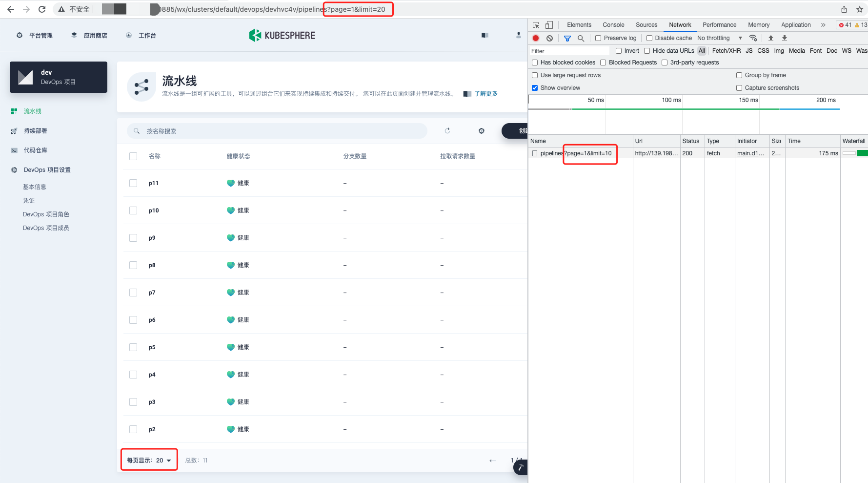Open the 了解更多 link in pipeline description
The height and width of the screenshot is (483, 868).
[486, 93]
